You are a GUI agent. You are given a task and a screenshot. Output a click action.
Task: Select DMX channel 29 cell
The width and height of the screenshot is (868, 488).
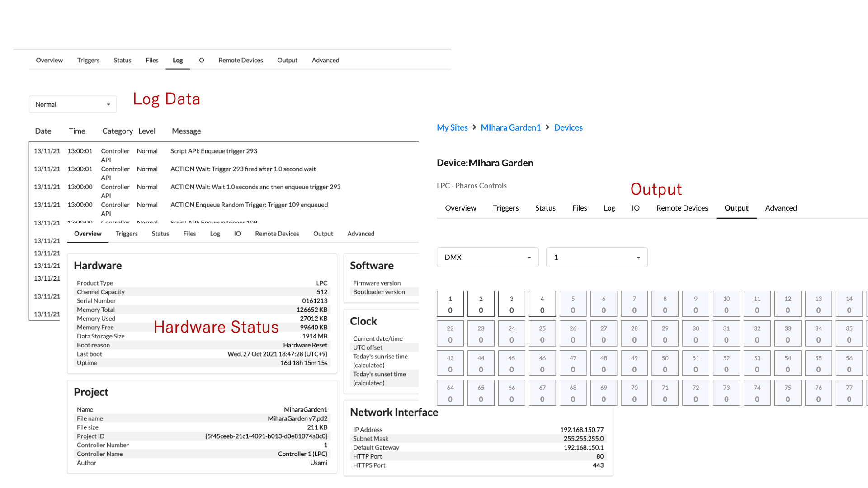coord(665,333)
